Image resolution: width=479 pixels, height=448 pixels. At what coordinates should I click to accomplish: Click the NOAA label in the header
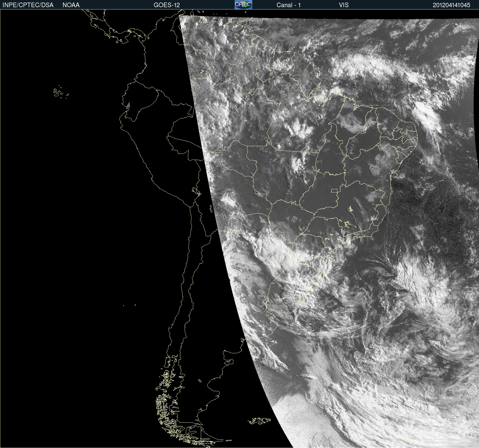pyautogui.click(x=71, y=5)
